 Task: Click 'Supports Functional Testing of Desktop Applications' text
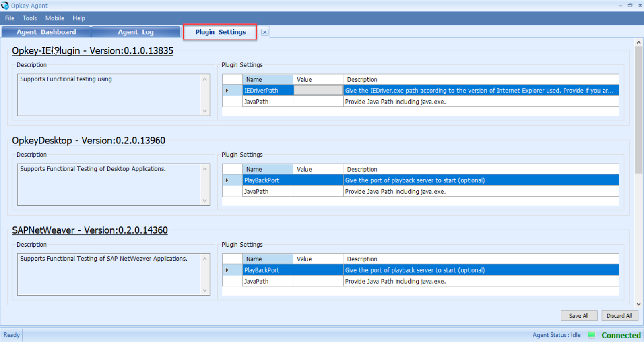click(93, 169)
